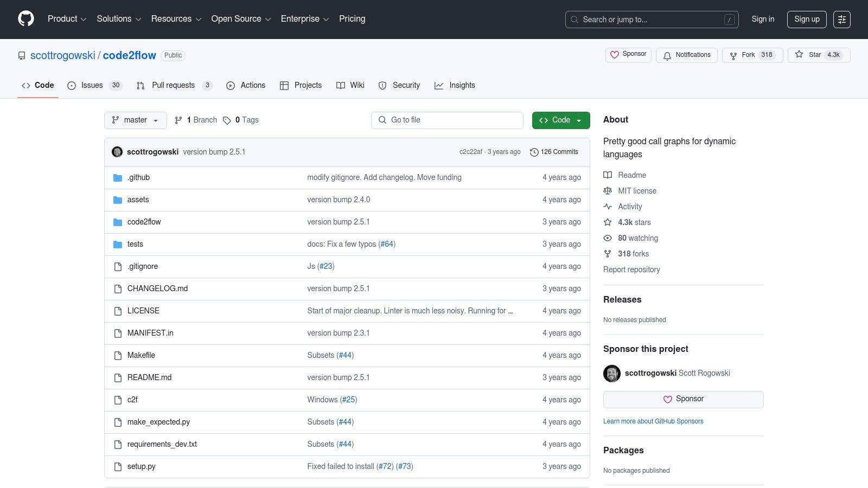Image resolution: width=868 pixels, height=488 pixels.
Task: Switch to the Wiki tab
Action: [x=350, y=86]
